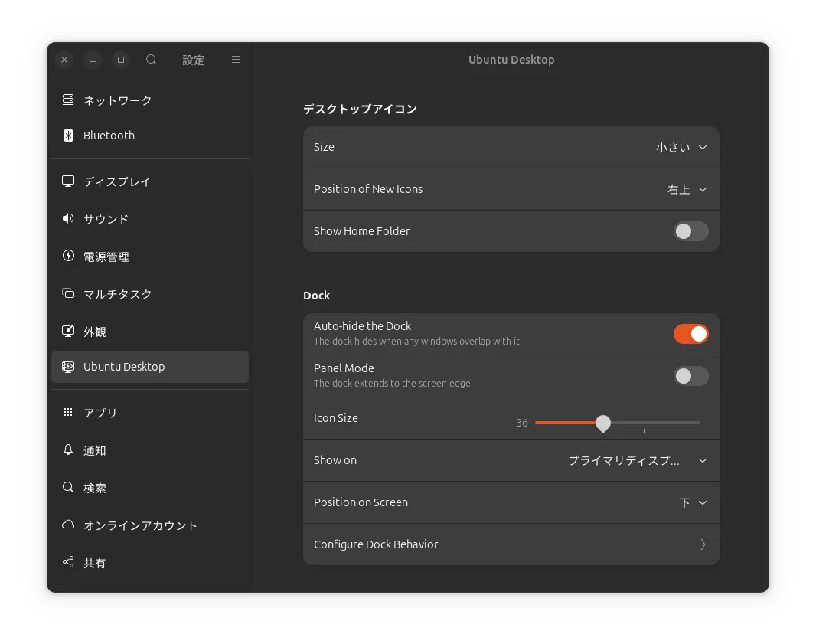Click the speaker icon beside サウンド

67,219
